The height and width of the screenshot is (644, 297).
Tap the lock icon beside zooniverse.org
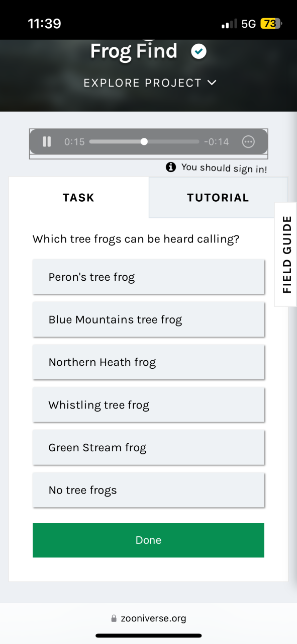pos(114,619)
